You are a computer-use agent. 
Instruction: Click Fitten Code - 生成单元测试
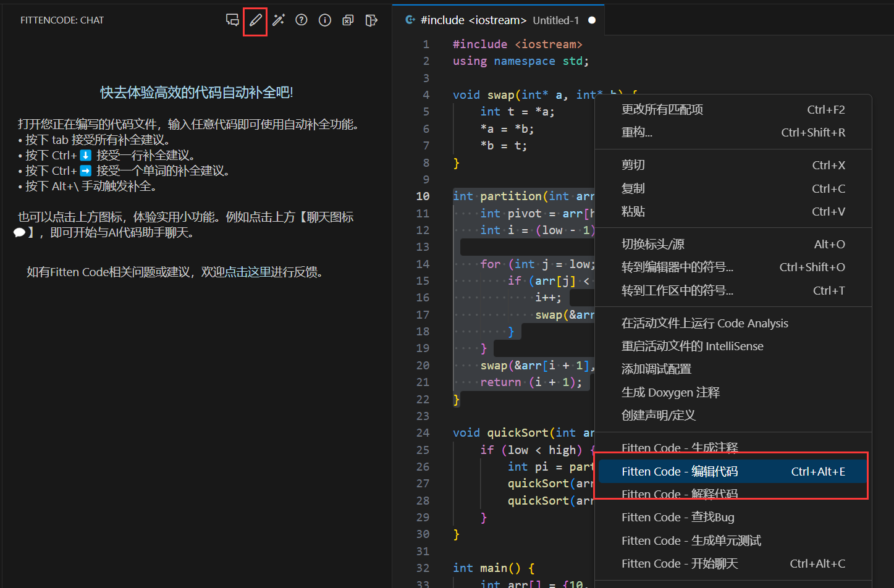(733, 541)
